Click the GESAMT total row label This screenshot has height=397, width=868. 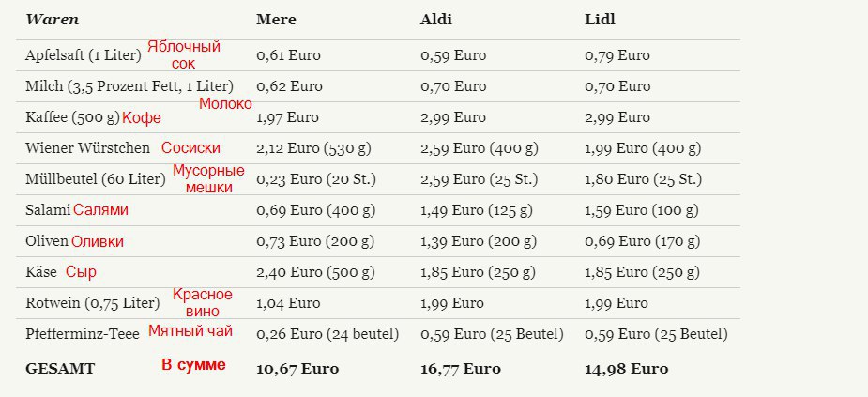click(x=60, y=369)
